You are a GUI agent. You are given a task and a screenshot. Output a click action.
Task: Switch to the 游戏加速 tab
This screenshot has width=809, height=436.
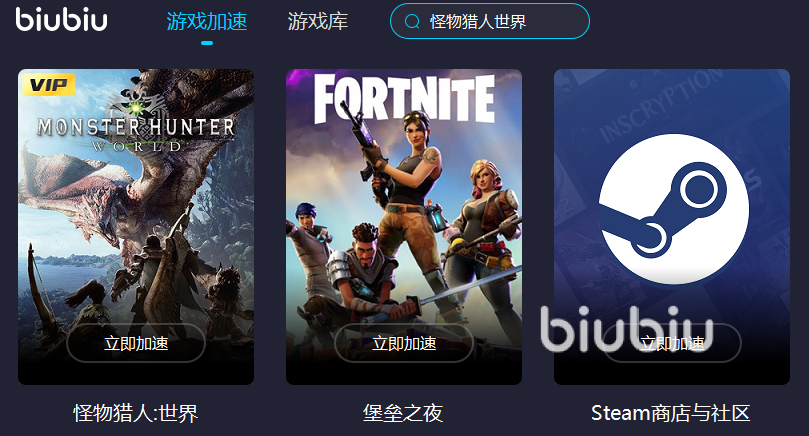(206, 22)
